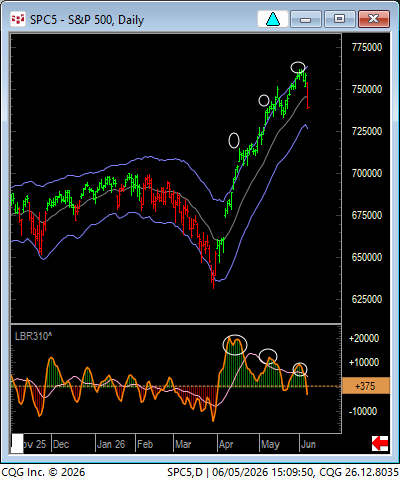Click the SPC5,D timestamp footer text
The image size is (400, 480).
pos(283,472)
